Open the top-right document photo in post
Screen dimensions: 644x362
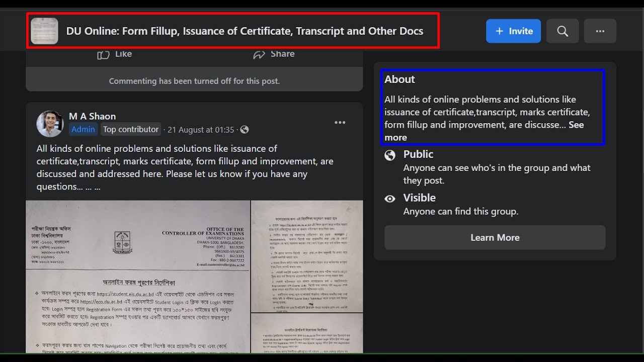point(307,256)
